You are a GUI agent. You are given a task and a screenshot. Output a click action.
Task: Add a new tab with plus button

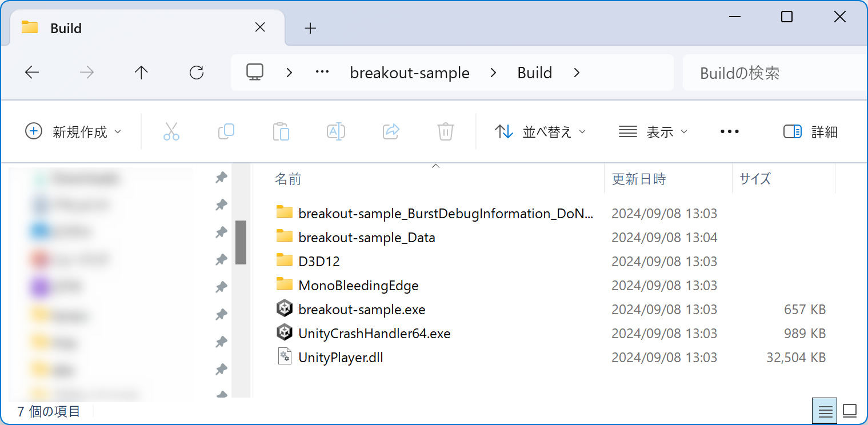pyautogui.click(x=310, y=28)
